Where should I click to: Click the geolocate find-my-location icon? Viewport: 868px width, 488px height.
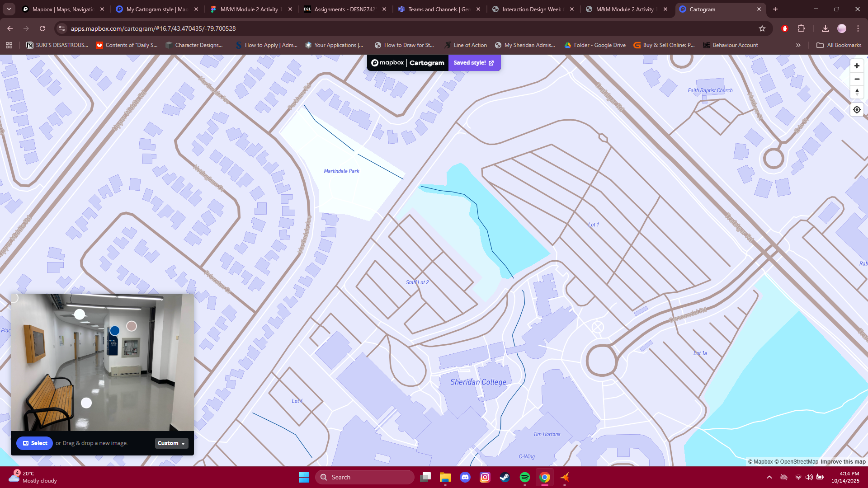tap(857, 110)
